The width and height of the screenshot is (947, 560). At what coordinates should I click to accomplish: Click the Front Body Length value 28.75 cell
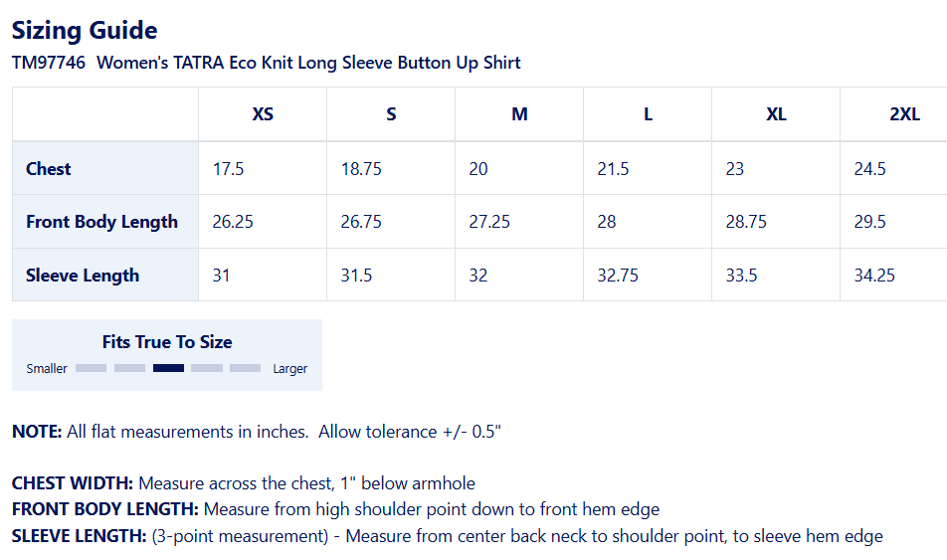click(776, 222)
